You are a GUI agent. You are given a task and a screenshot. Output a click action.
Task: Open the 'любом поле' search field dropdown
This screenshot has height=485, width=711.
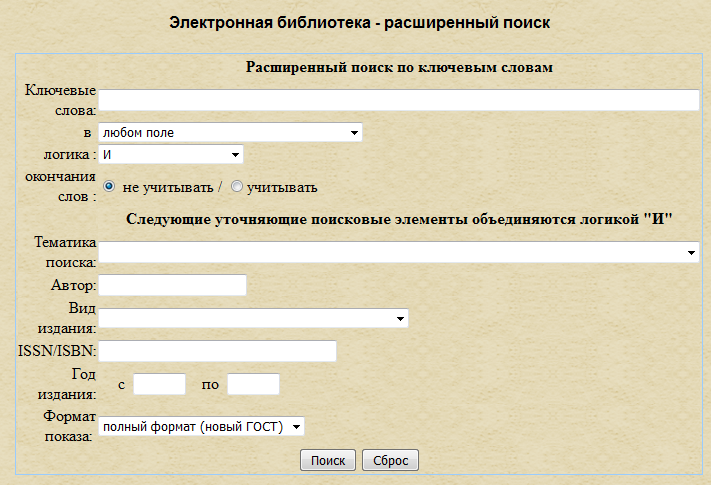tap(230, 133)
